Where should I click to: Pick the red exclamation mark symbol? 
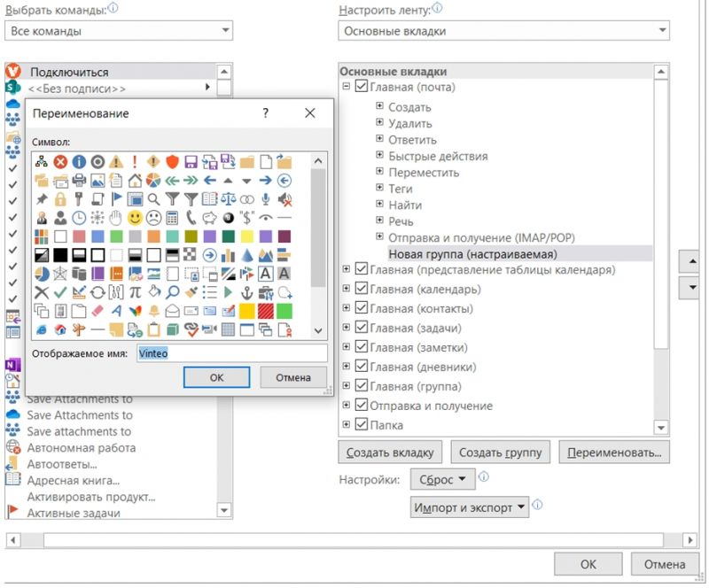tap(135, 161)
